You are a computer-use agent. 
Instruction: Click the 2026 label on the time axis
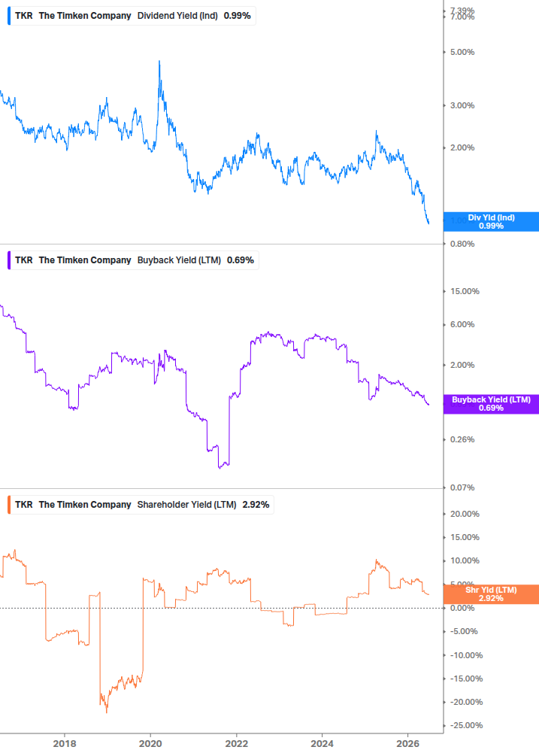click(408, 743)
